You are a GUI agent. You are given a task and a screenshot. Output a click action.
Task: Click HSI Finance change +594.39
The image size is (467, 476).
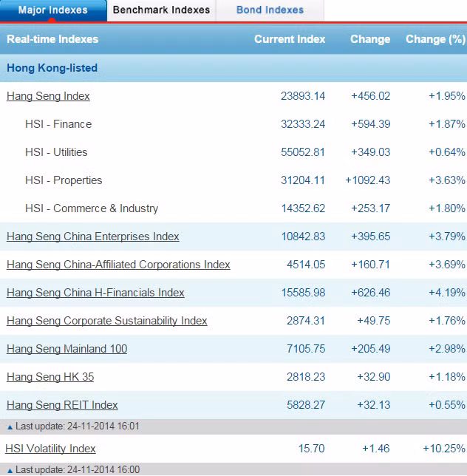tap(370, 124)
